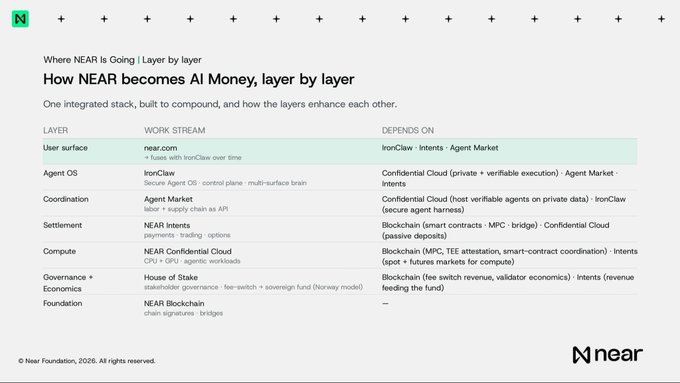
Task: Click the 'House of Stake' work stream name
Action: coord(171,278)
